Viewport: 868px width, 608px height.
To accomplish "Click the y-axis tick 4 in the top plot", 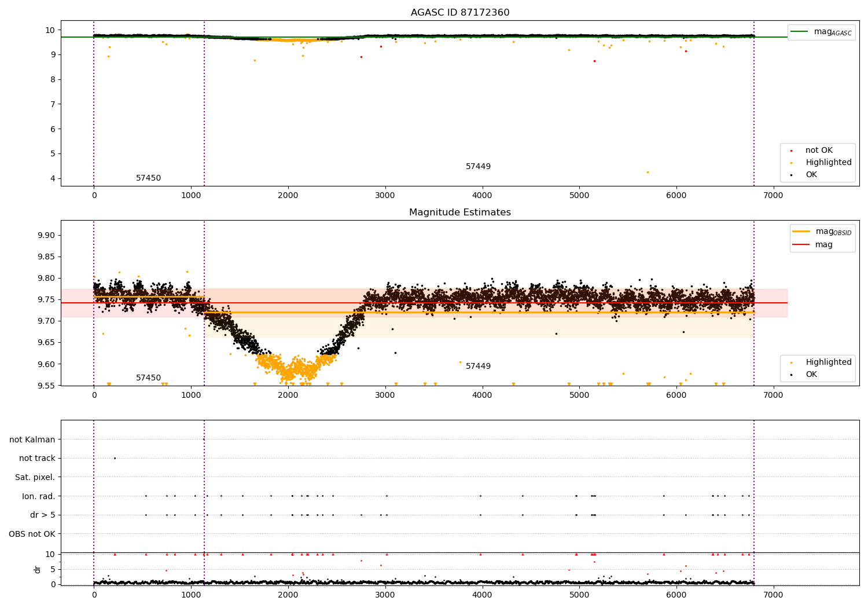I will [53, 178].
